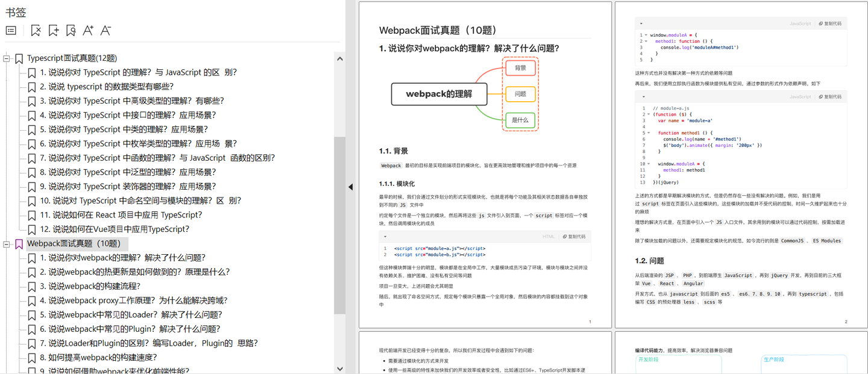
Task: Click bookmark icon of webpack proxy item 4
Action: coord(32,301)
